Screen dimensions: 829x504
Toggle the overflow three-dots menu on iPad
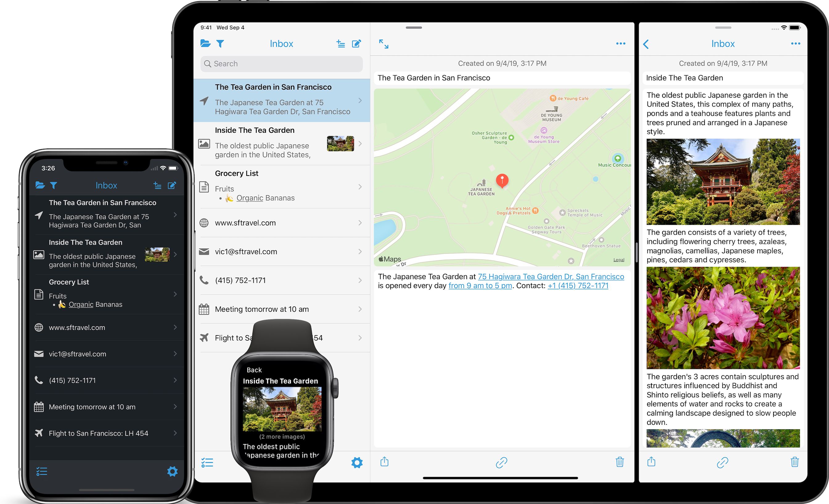click(x=621, y=43)
